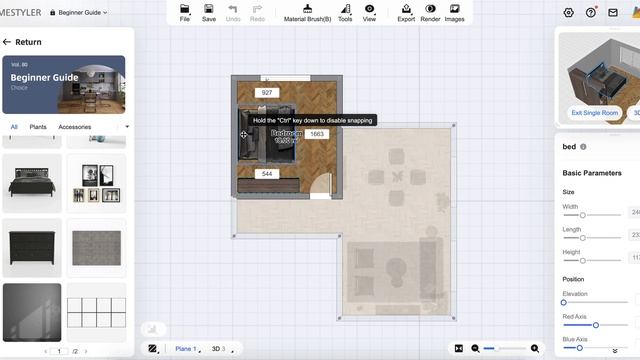This screenshot has height=360, width=640.
Task: Go to next catalog page arrow
Action: coord(86,351)
